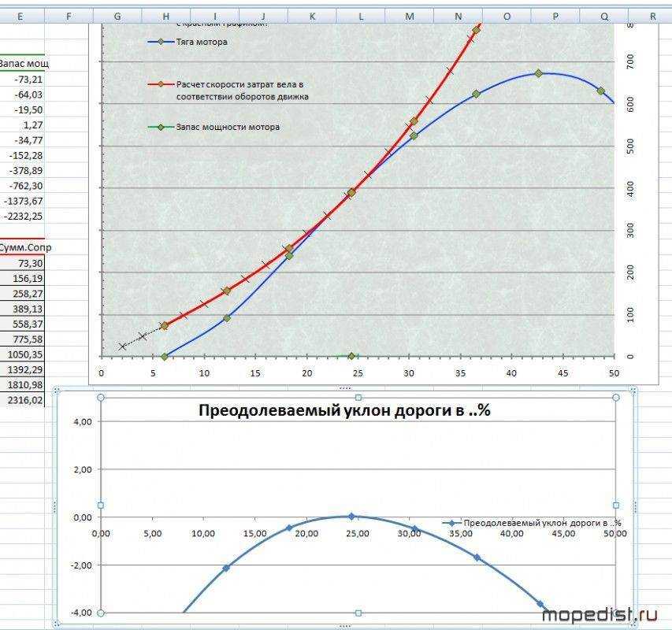672x630 pixels.
Task: Click the 'Сумм.Сопр' header cell
Action: (x=22, y=247)
